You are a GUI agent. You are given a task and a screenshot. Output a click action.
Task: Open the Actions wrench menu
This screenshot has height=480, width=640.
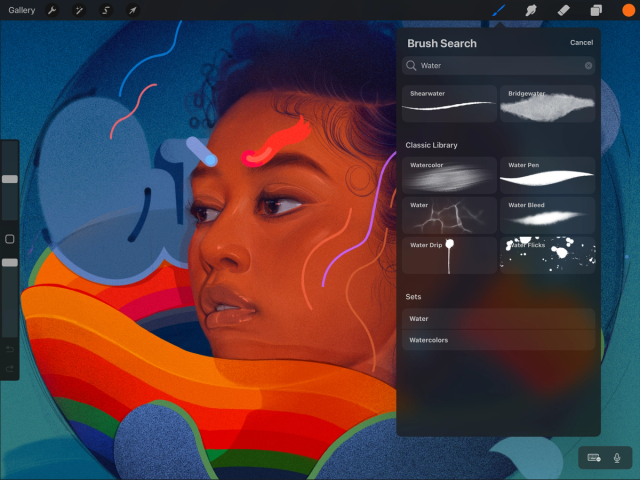pyautogui.click(x=52, y=10)
